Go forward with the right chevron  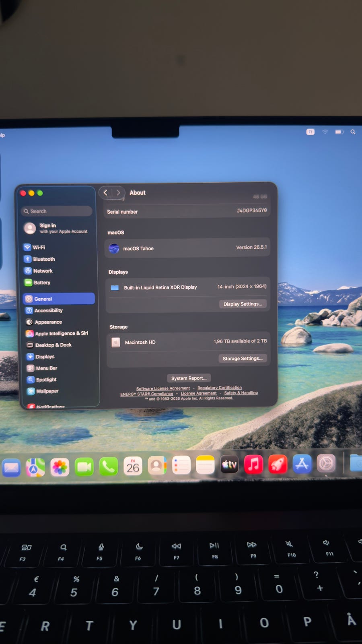click(118, 192)
